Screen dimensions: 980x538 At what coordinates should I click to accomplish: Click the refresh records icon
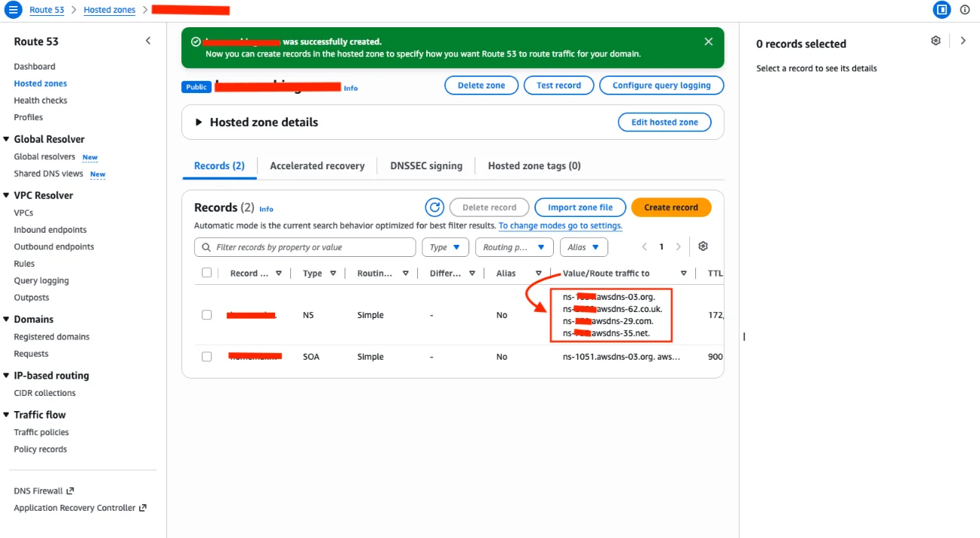pos(434,207)
